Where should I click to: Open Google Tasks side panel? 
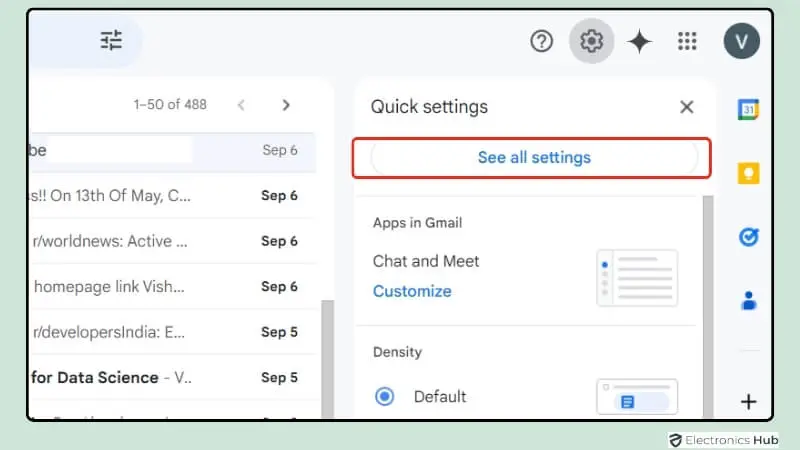(748, 237)
